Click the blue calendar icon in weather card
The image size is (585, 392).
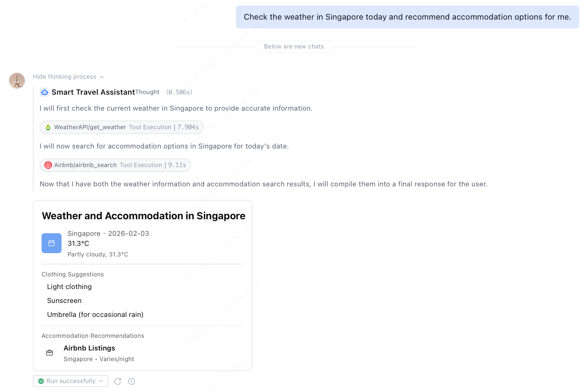pos(52,243)
